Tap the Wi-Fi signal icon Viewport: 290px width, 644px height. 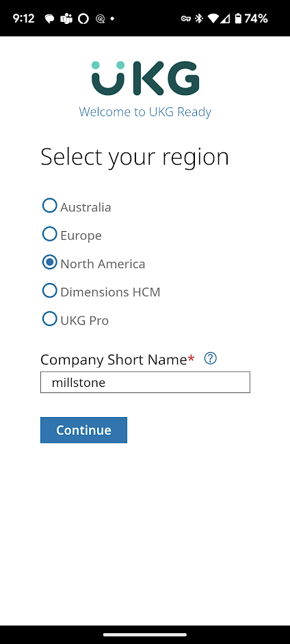pyautogui.click(x=213, y=18)
